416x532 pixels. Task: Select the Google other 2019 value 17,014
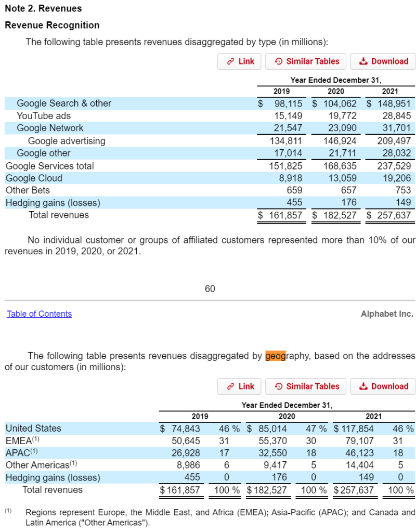point(288,153)
